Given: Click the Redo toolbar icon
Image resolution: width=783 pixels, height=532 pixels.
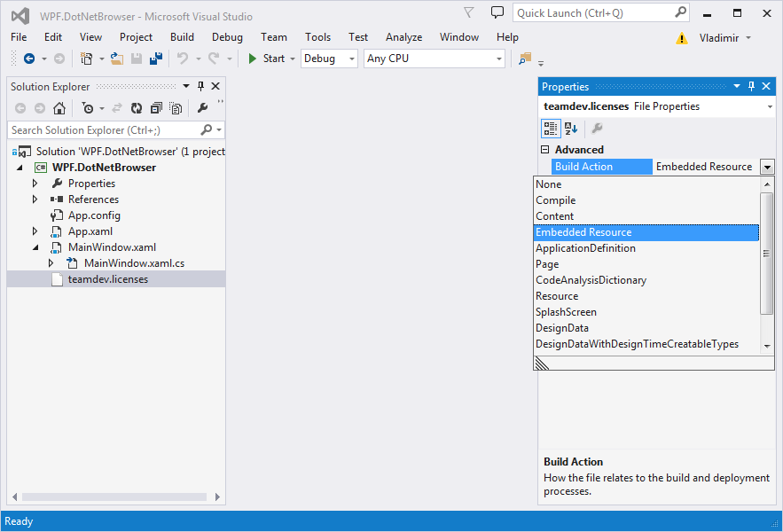Looking at the screenshot, I should tap(214, 59).
